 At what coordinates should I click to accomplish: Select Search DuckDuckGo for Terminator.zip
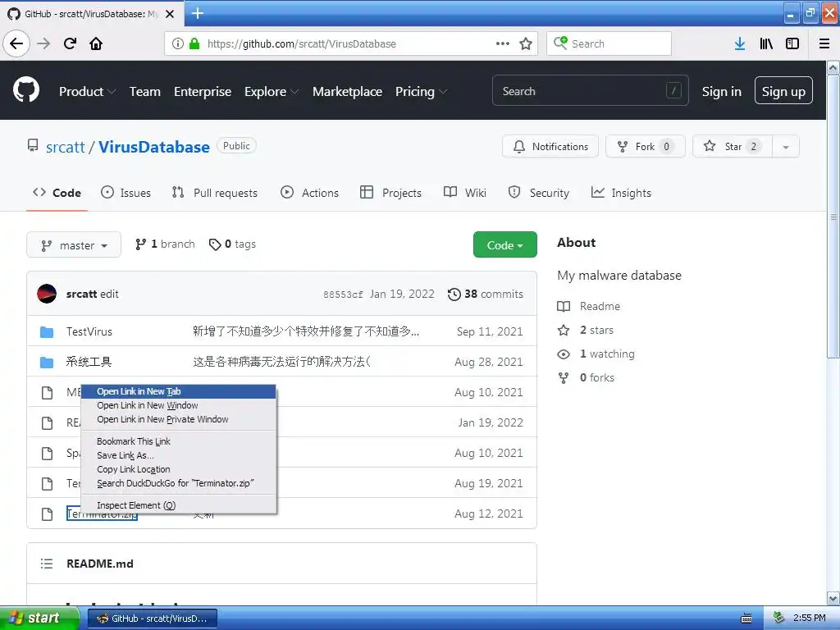178,483
